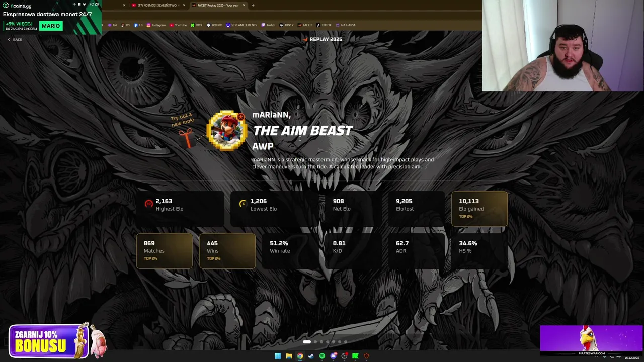Jump to the fourth slide dot
The height and width of the screenshot is (362, 644).
coord(328,342)
